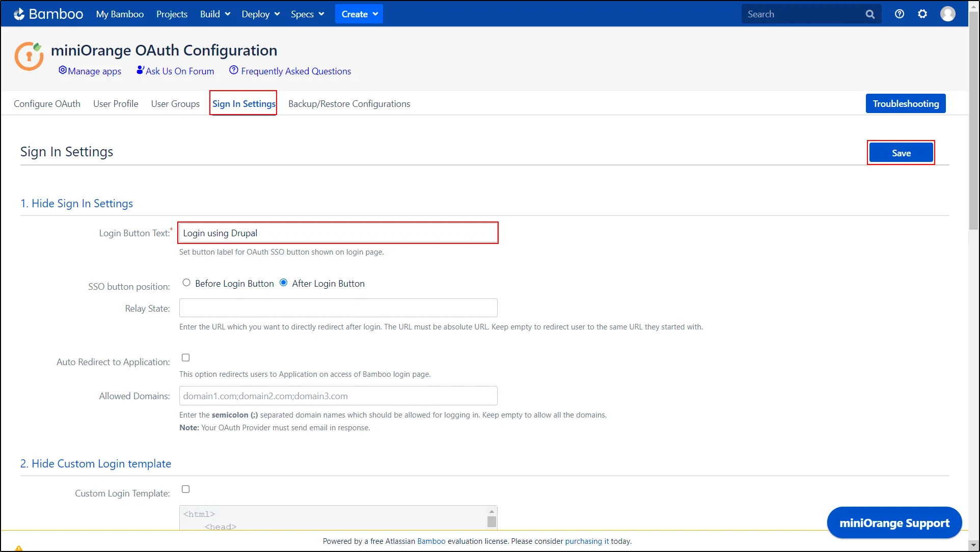Select Before Login Button radio option
Viewport: 980px width, 552px height.
186,283
